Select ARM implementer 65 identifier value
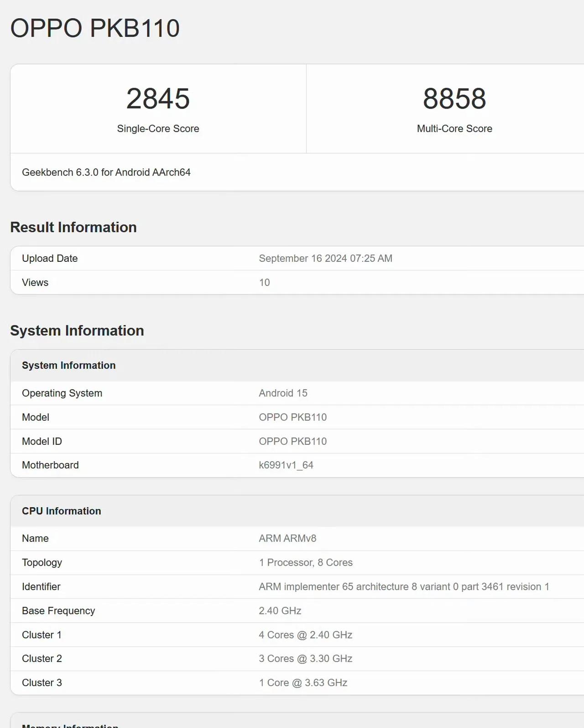This screenshot has height=728, width=584. pos(404,587)
